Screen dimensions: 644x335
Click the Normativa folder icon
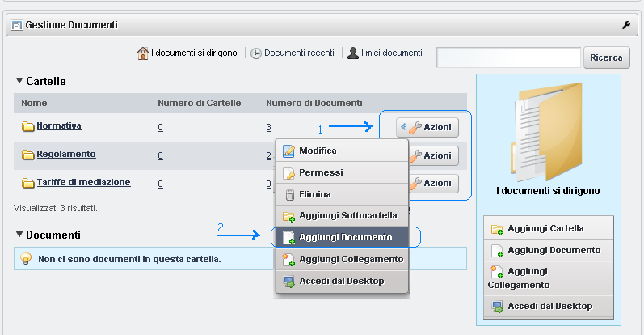click(27, 126)
